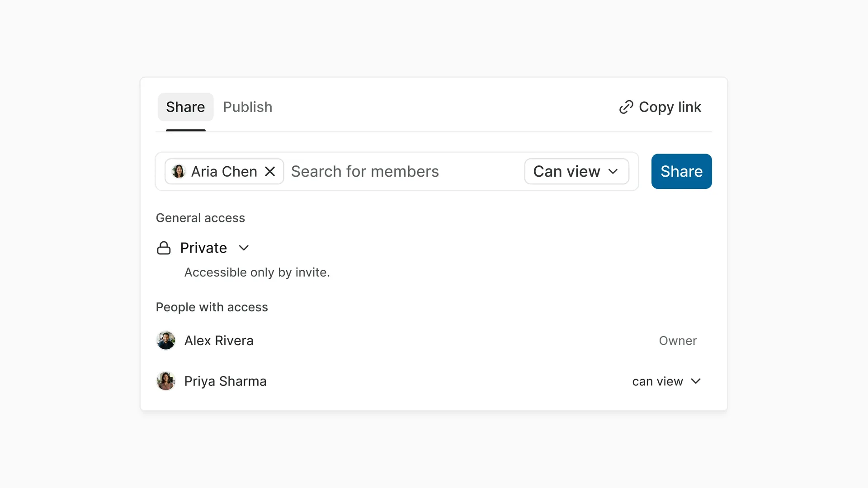This screenshot has width=868, height=488.
Task: Click the lock icon beside Private
Action: click(164, 248)
